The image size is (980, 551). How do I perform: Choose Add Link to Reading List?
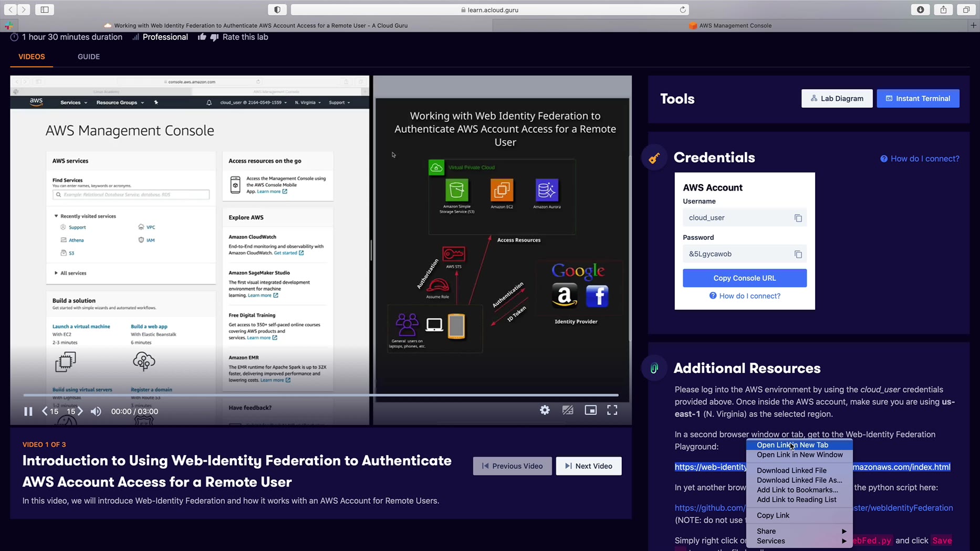pyautogui.click(x=799, y=500)
